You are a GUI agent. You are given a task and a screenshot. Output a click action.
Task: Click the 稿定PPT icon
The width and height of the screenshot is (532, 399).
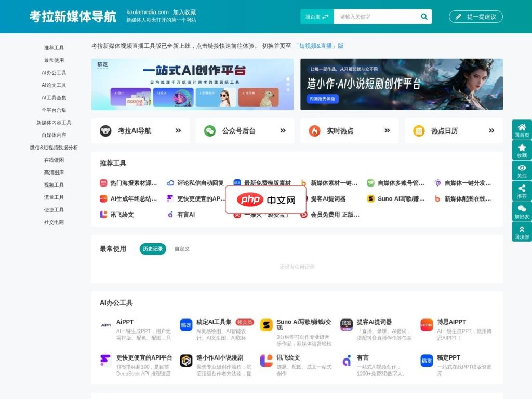[427, 361]
